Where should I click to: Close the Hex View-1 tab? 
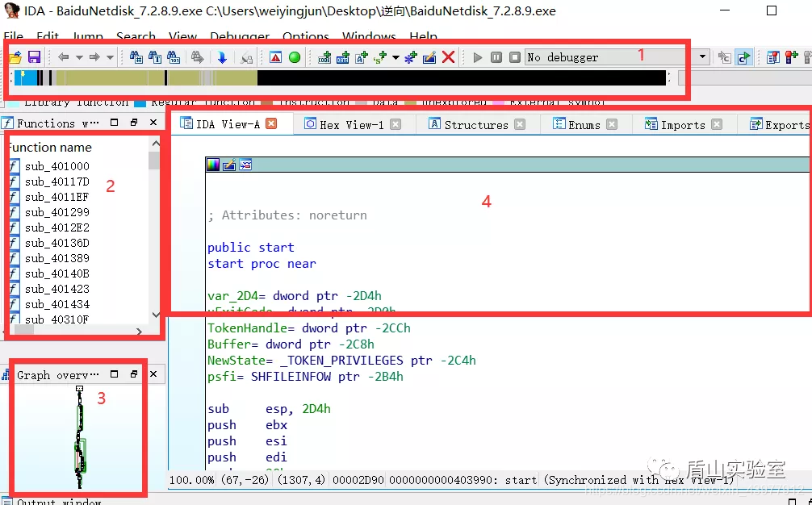coord(396,125)
